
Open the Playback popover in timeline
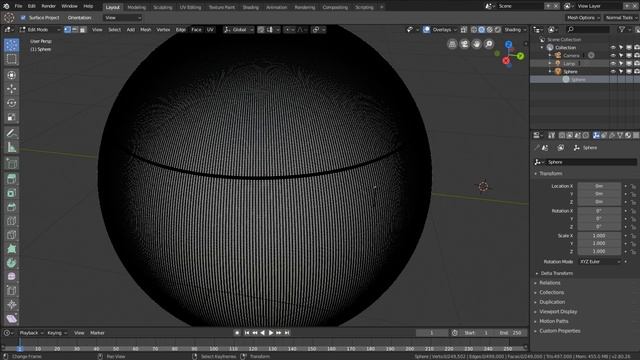(31, 333)
